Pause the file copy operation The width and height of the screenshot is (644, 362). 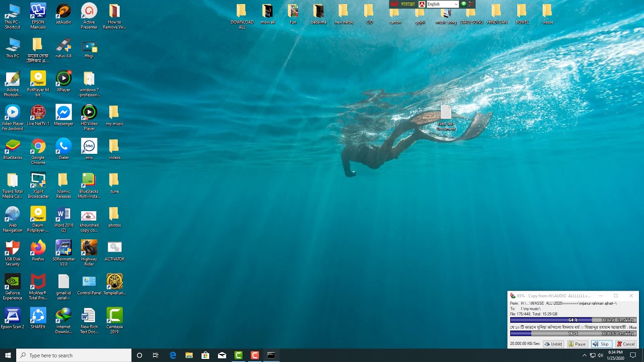click(578, 344)
